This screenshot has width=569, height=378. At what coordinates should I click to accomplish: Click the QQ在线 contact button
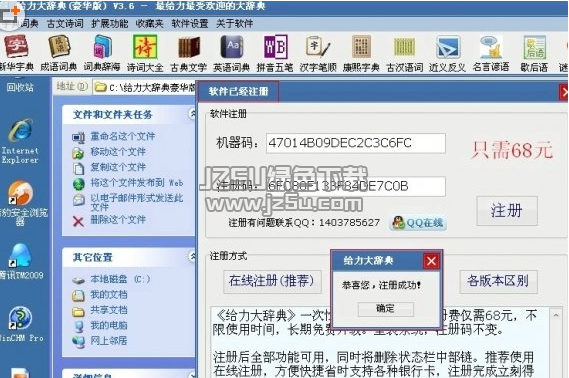pyautogui.click(x=418, y=222)
